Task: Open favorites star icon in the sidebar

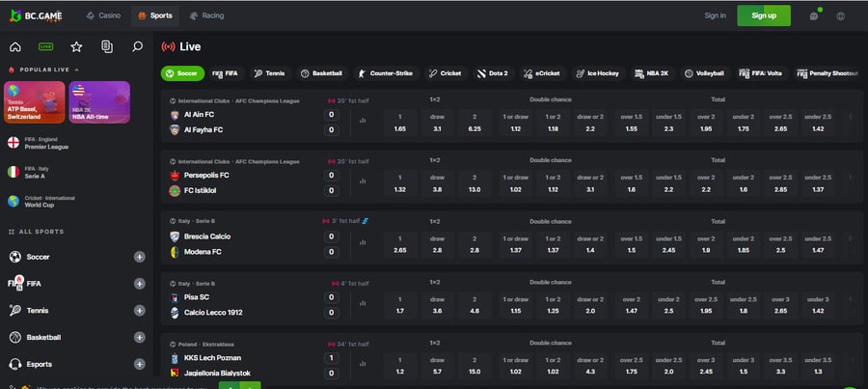Action: tap(76, 47)
